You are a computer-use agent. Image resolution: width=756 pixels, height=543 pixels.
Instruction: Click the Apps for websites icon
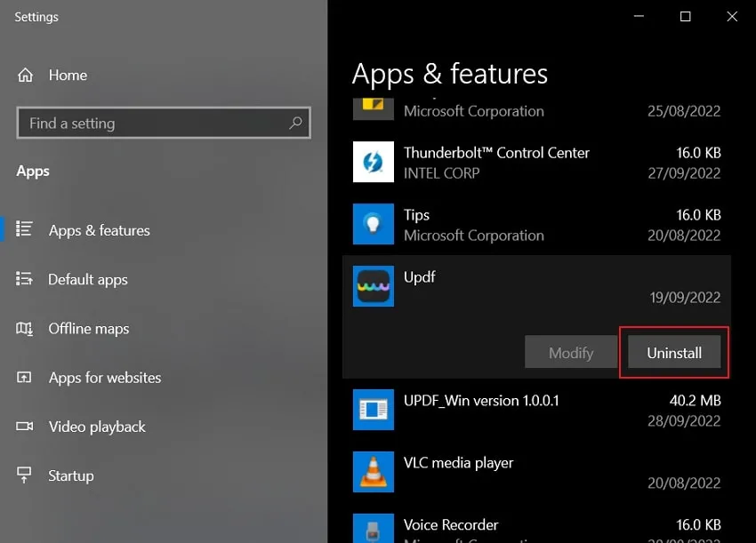[x=24, y=378]
